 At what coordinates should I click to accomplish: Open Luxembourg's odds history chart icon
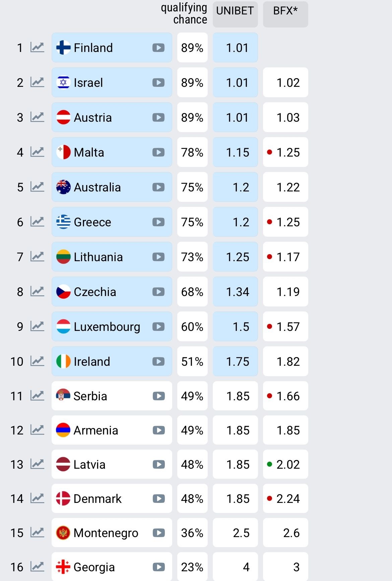click(x=37, y=326)
